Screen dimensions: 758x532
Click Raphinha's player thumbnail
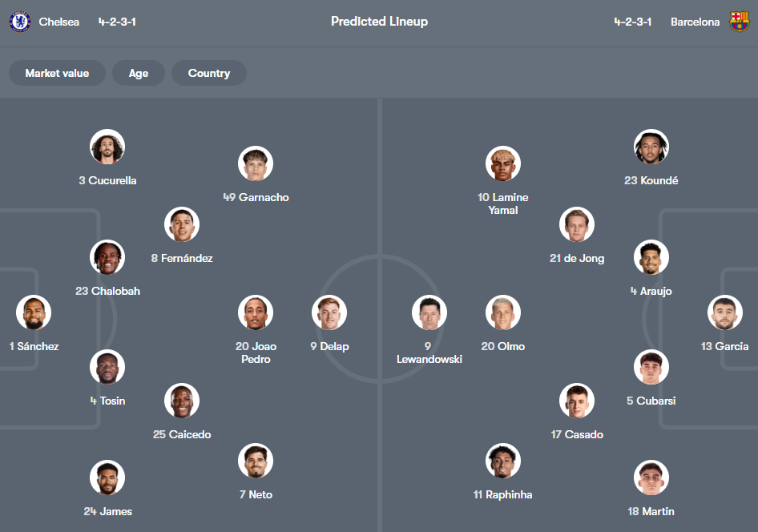click(503, 461)
